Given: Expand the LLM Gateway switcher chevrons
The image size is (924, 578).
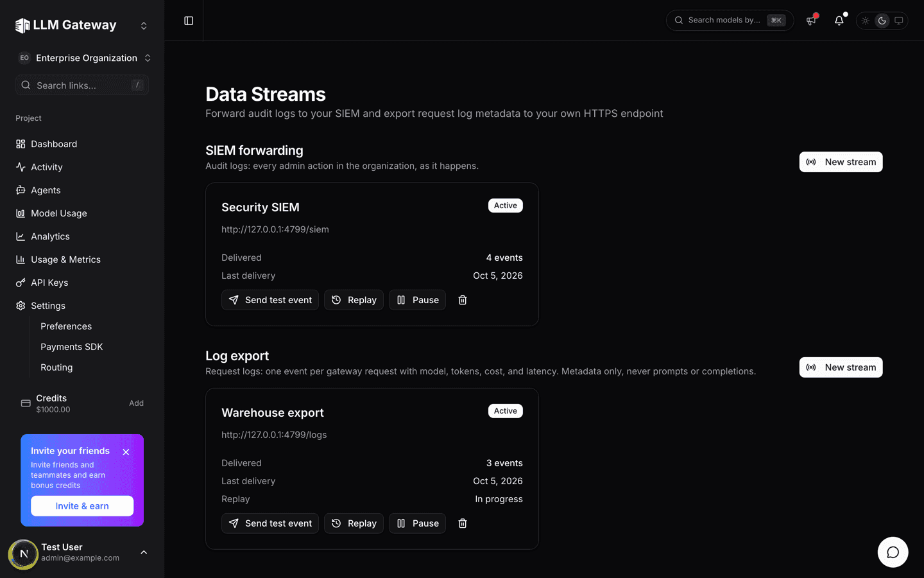Looking at the screenshot, I should point(144,26).
